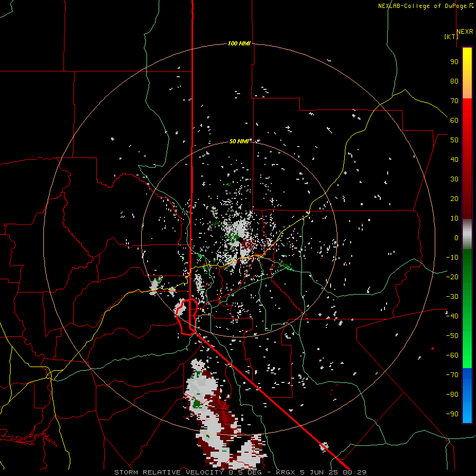Click the -80 value on the velocity scale

(452, 395)
